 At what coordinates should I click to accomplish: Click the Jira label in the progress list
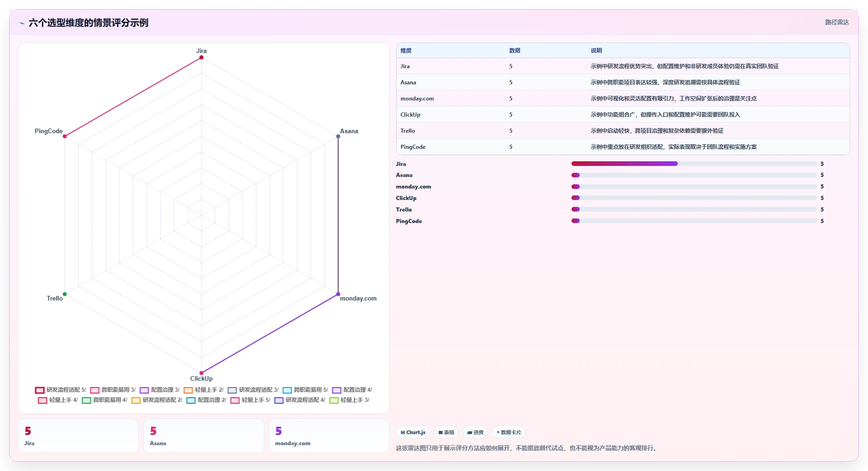pyautogui.click(x=401, y=164)
